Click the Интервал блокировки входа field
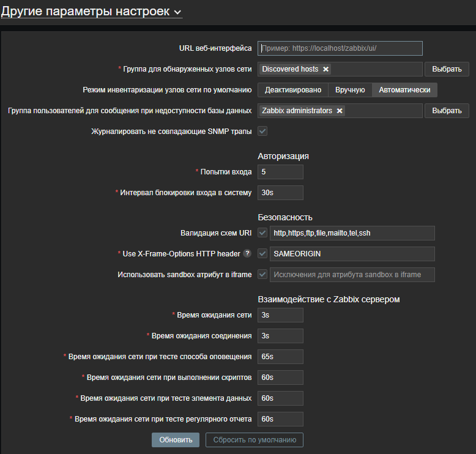Image resolution: width=476 pixels, height=454 pixels. (280, 193)
